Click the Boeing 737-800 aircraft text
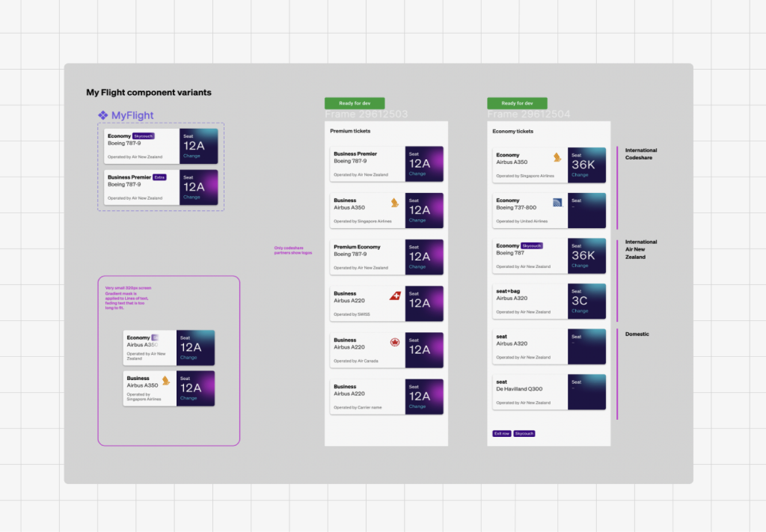The height and width of the screenshot is (532, 766). (x=516, y=207)
